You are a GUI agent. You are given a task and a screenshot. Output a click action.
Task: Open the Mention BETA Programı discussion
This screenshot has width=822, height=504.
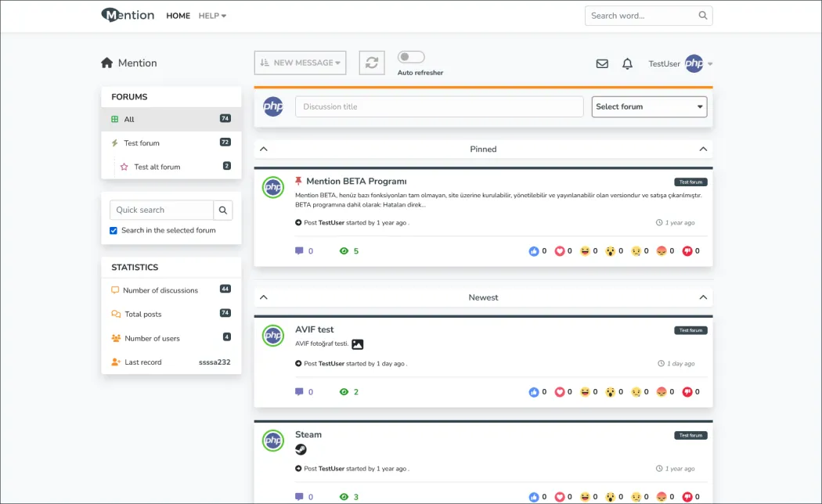(x=356, y=182)
